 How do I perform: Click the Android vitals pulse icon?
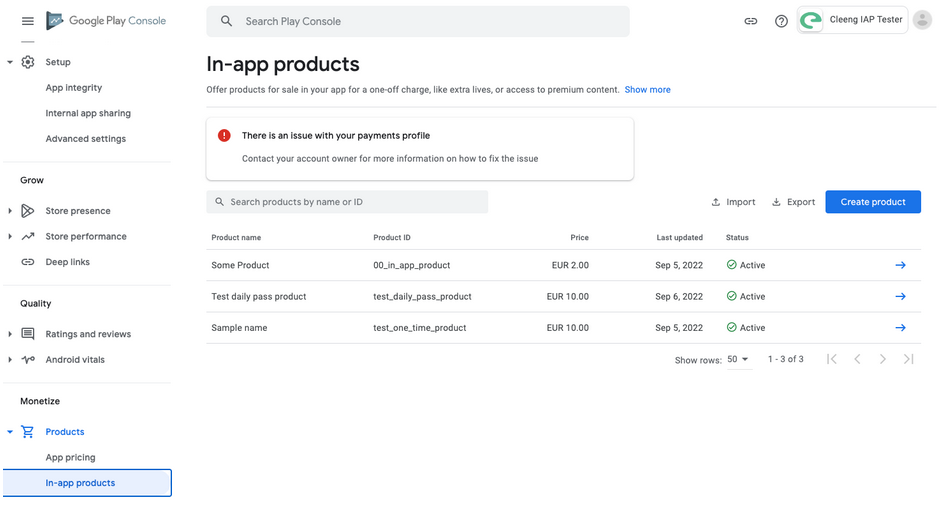(28, 360)
